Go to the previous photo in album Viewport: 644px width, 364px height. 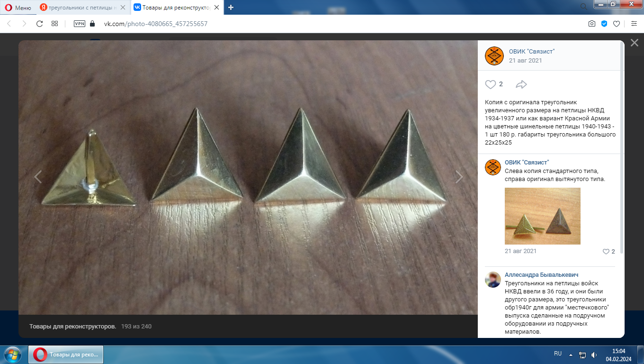[38, 177]
